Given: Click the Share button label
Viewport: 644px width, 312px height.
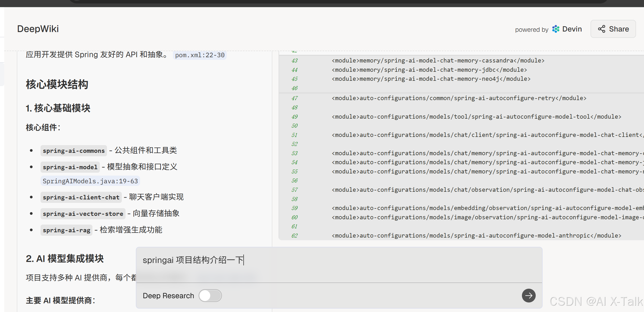Looking at the screenshot, I should click(619, 29).
